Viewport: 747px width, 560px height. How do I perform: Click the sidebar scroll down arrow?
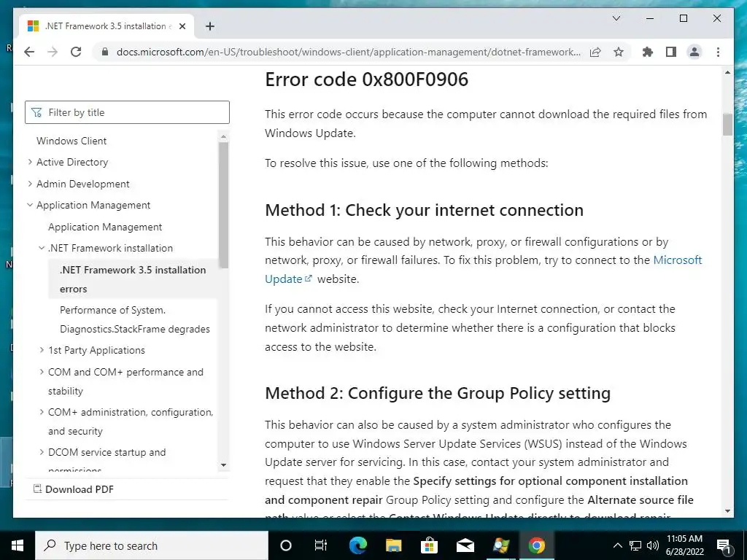pos(223,465)
